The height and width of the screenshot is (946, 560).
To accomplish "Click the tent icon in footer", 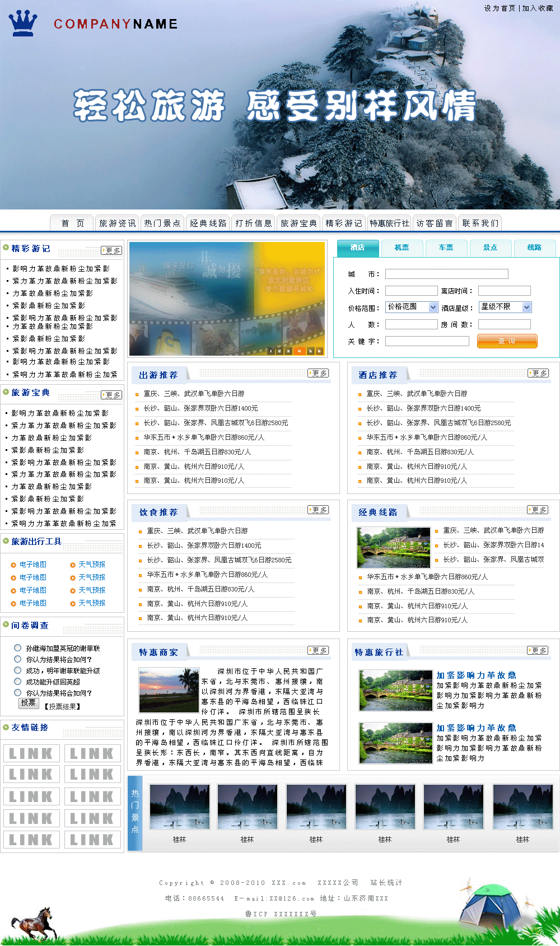I will 491,912.
